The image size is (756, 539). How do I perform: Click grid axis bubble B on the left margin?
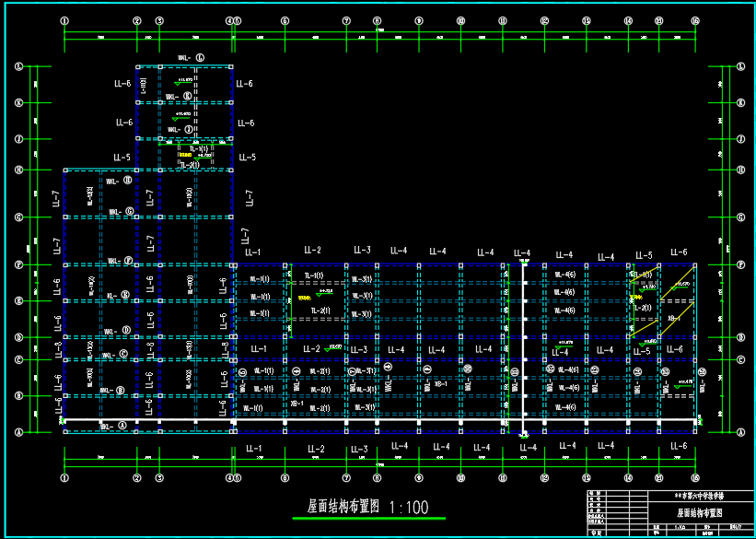click(x=19, y=395)
